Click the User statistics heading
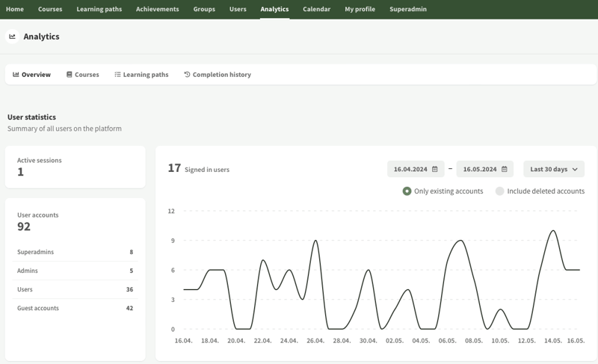This screenshot has width=598, height=364. 31,117
